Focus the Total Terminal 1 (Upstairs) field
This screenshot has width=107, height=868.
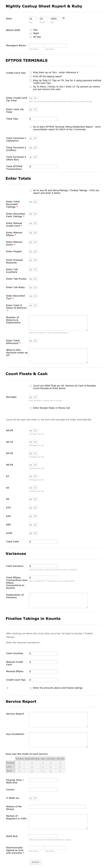click(x=33, y=138)
